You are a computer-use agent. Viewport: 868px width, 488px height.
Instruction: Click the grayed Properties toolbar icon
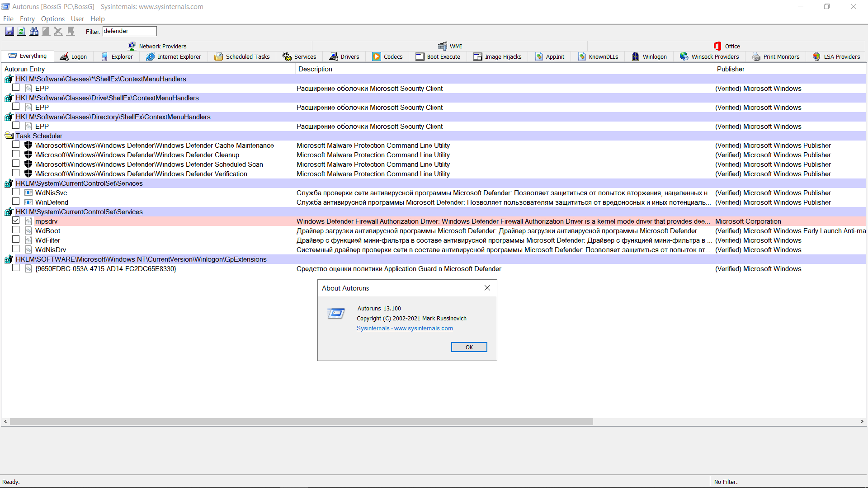(46, 31)
